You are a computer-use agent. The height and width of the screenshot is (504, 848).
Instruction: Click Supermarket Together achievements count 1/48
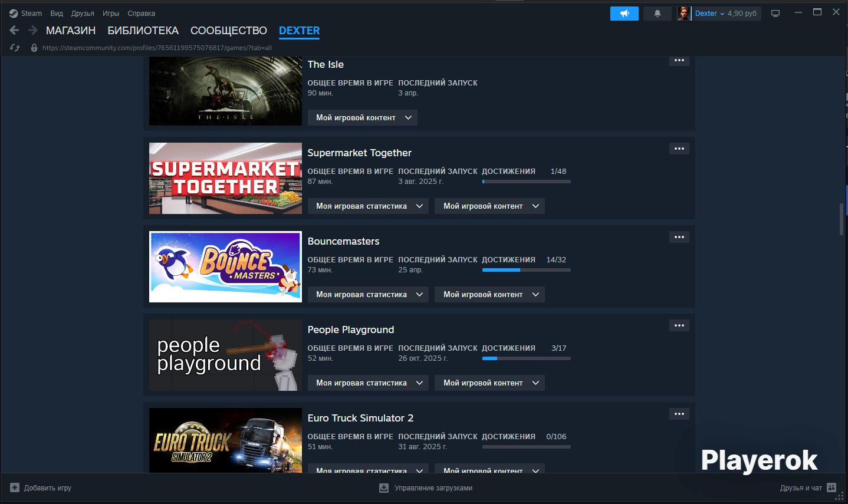[558, 172]
